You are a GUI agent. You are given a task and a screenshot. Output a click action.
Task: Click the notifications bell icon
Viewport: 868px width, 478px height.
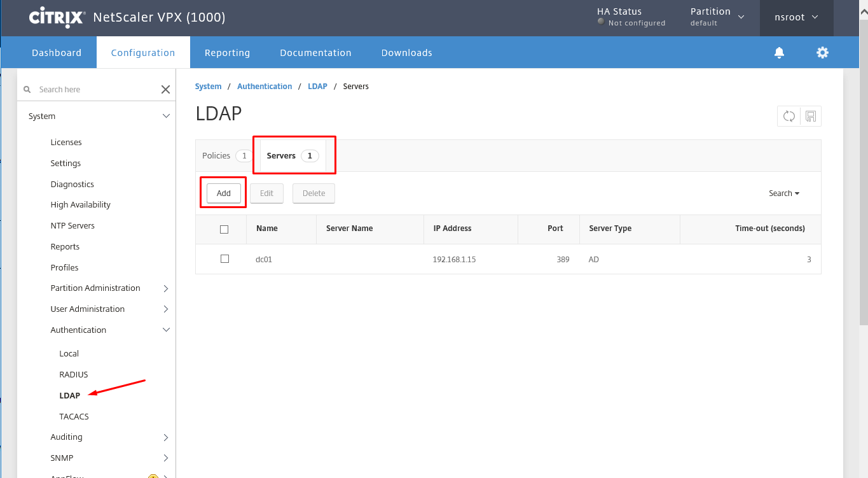pos(779,53)
